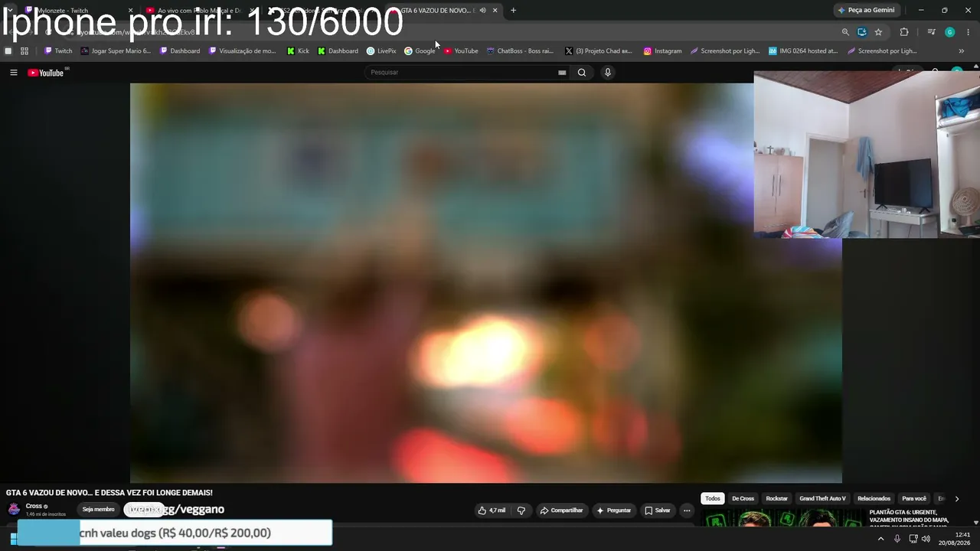This screenshot has height=551, width=980.
Task: Open the YouTube bookmark in bookmarks bar
Action: click(x=461, y=51)
